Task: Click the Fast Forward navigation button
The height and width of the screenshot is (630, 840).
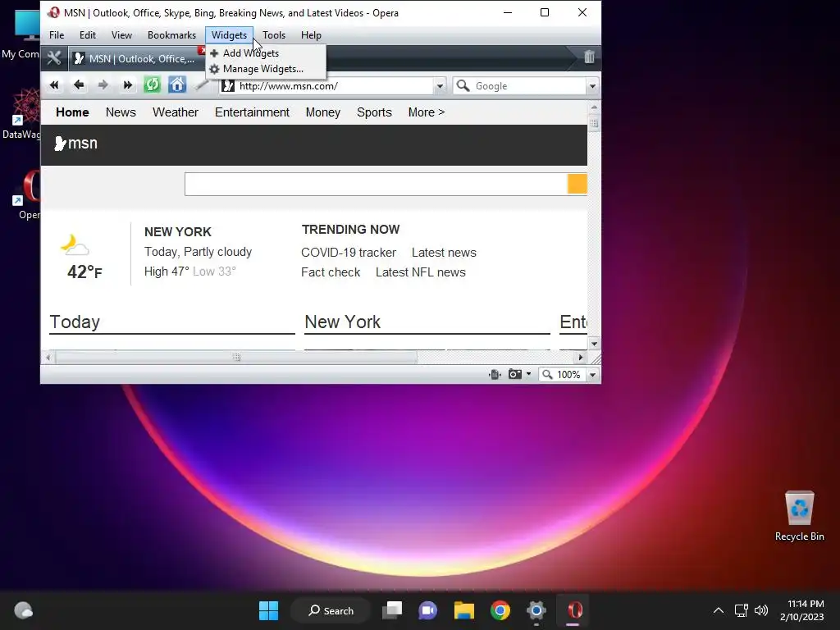Action: [127, 85]
